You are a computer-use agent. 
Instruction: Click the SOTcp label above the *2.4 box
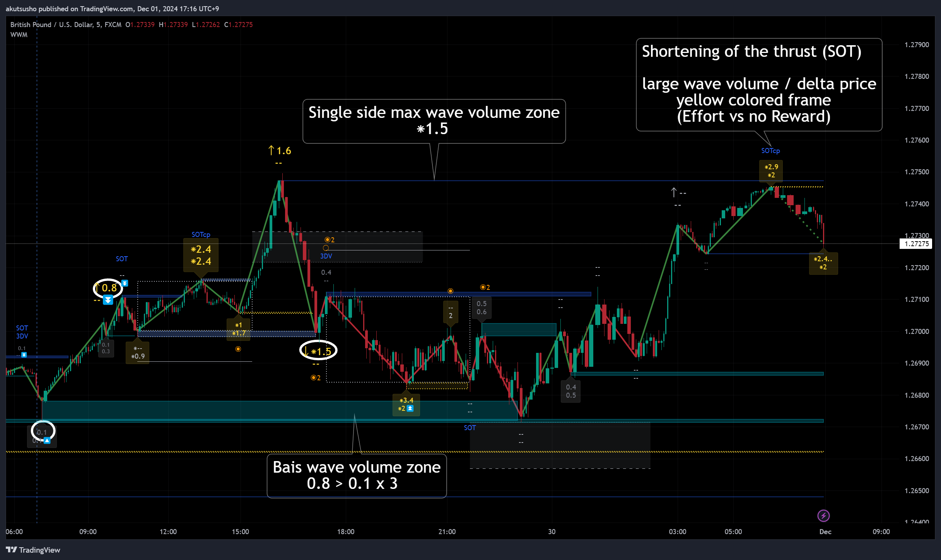[x=201, y=235]
